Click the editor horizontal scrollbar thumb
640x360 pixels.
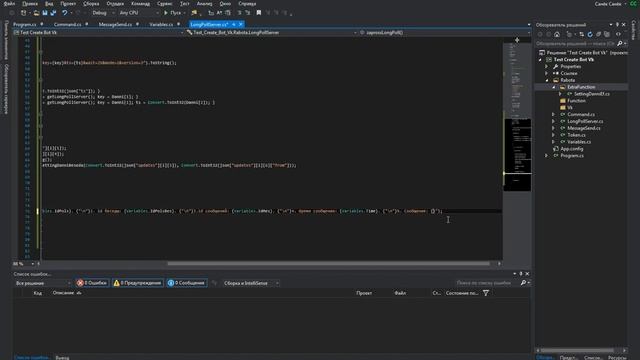(329, 264)
